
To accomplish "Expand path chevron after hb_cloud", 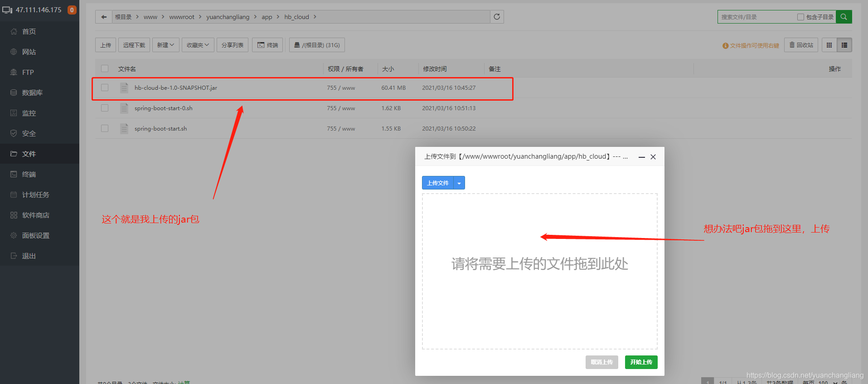I will click(315, 17).
